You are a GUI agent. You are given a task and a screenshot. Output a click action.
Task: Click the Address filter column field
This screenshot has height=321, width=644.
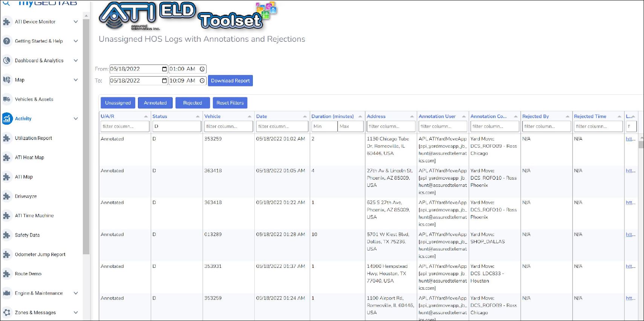click(x=391, y=126)
